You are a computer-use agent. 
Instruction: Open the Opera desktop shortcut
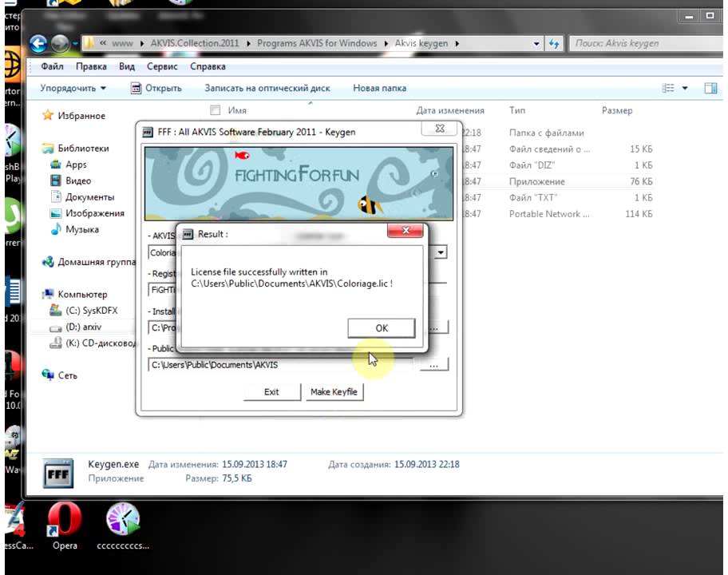tap(65, 525)
